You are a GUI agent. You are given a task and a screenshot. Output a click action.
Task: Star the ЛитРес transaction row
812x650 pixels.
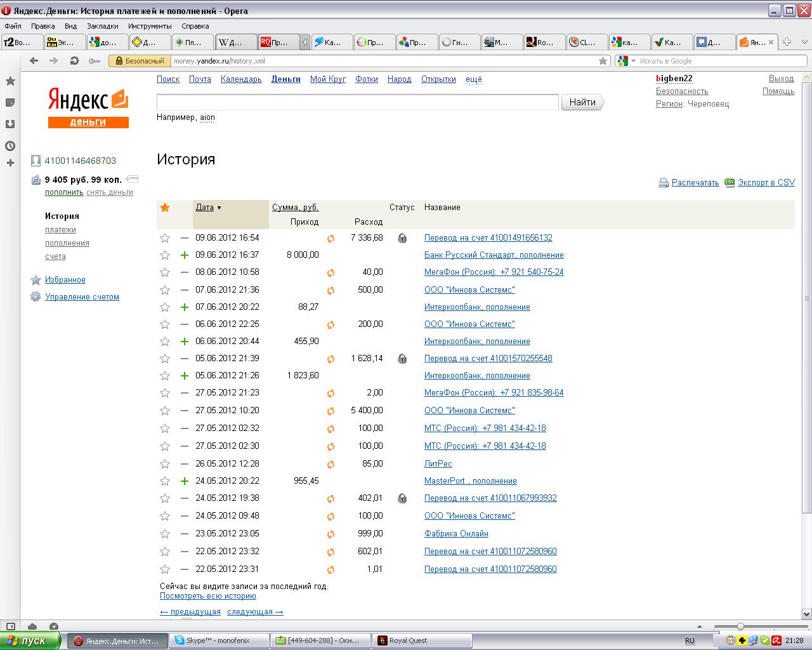coord(165,464)
